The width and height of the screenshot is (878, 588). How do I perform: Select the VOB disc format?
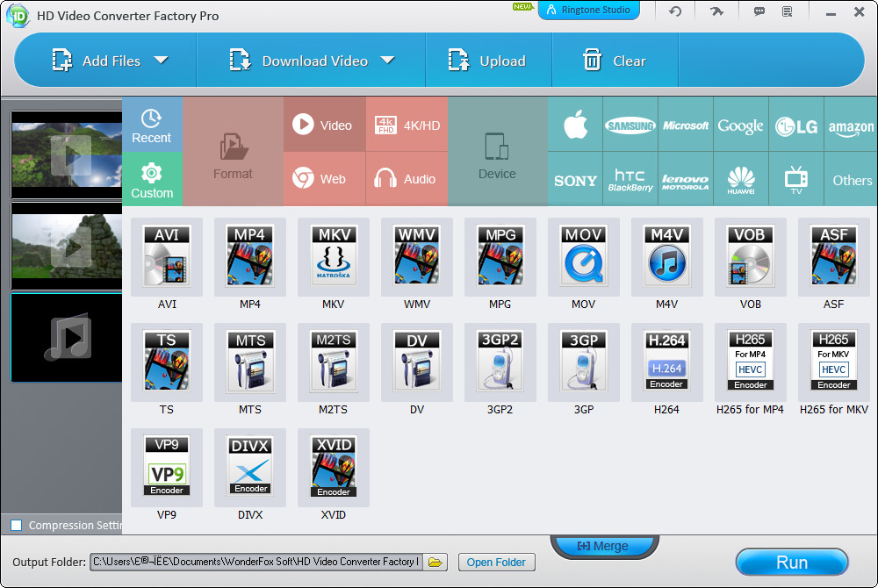point(751,257)
